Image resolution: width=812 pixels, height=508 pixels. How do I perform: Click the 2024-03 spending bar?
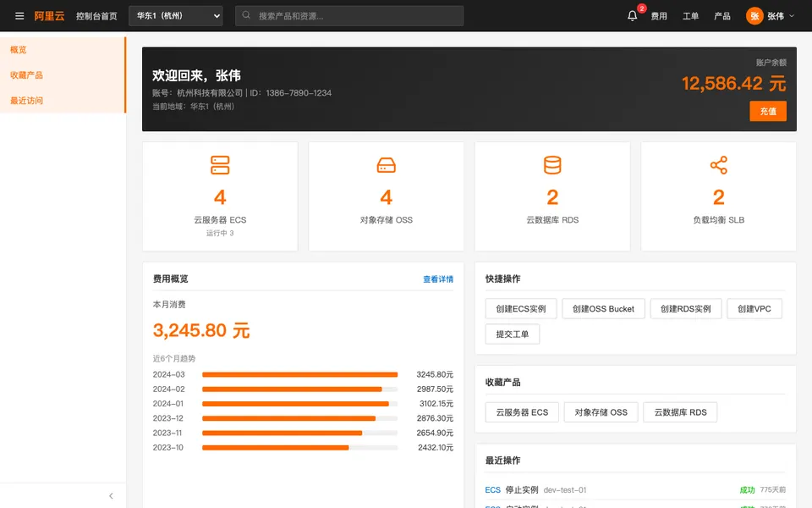299,374
